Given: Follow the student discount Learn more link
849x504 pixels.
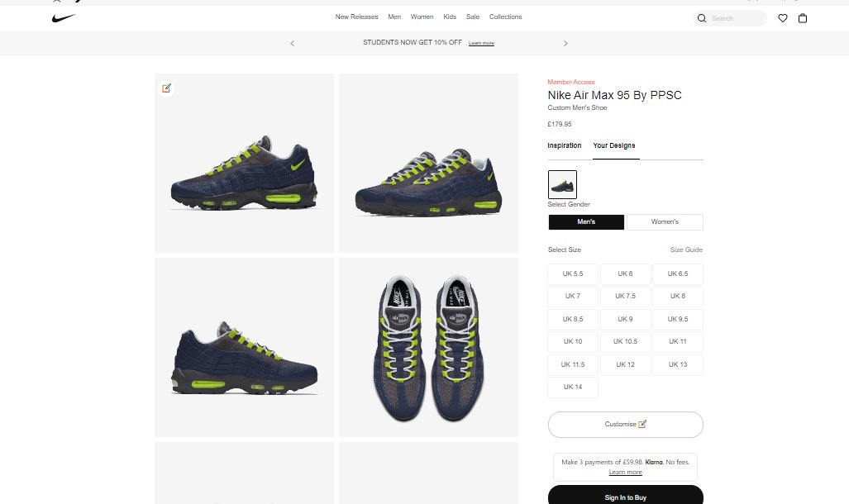Looking at the screenshot, I should click(481, 43).
